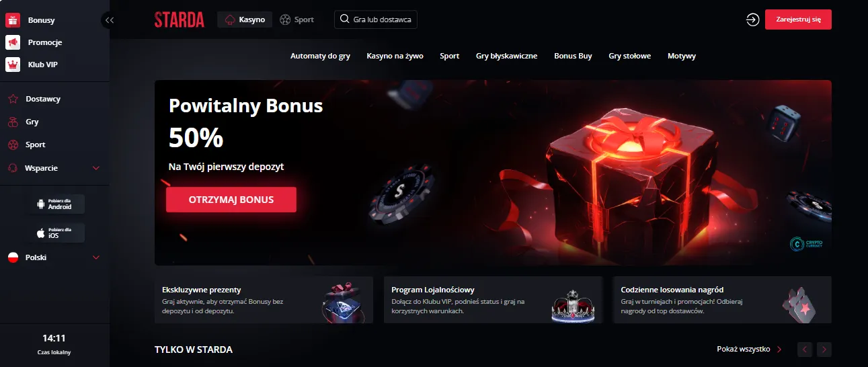Viewport: 868px width, 367px height.
Task: Select the Dostawcy star icon
Action: 13,99
